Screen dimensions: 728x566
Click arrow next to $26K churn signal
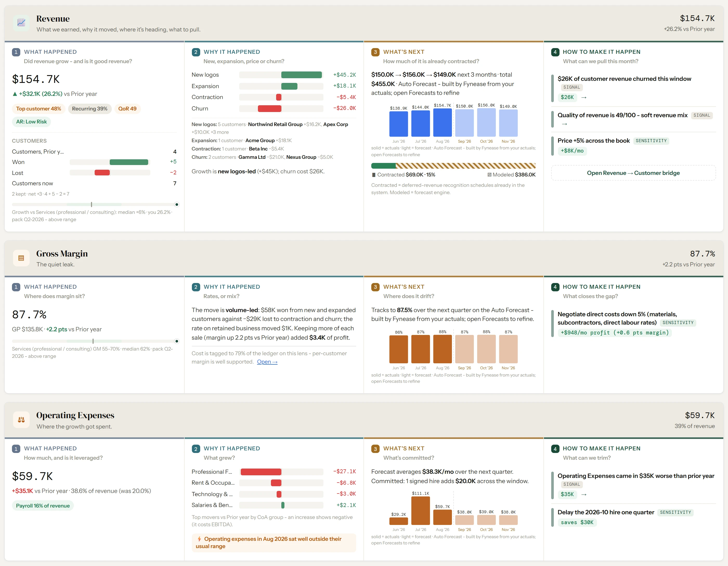pos(584,97)
